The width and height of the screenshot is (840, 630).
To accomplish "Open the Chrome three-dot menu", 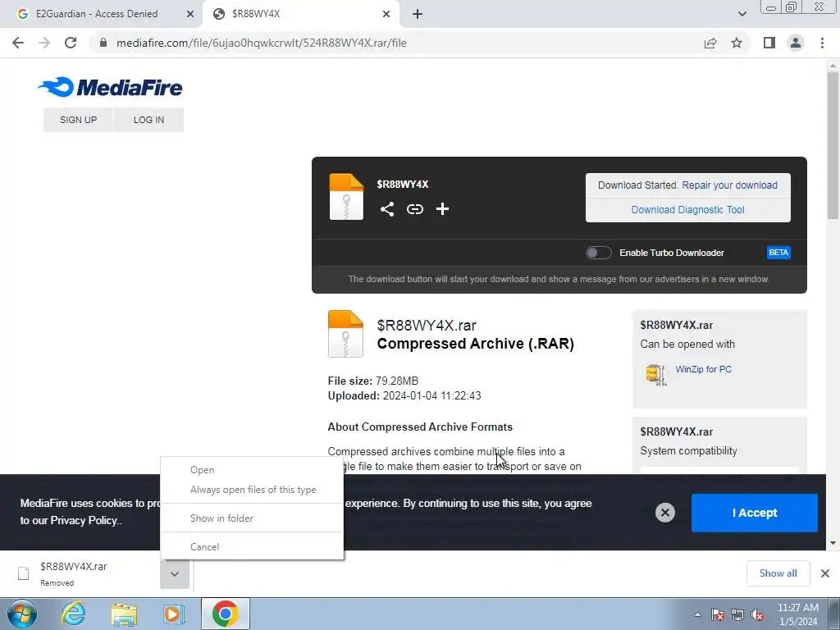I will (822, 43).
